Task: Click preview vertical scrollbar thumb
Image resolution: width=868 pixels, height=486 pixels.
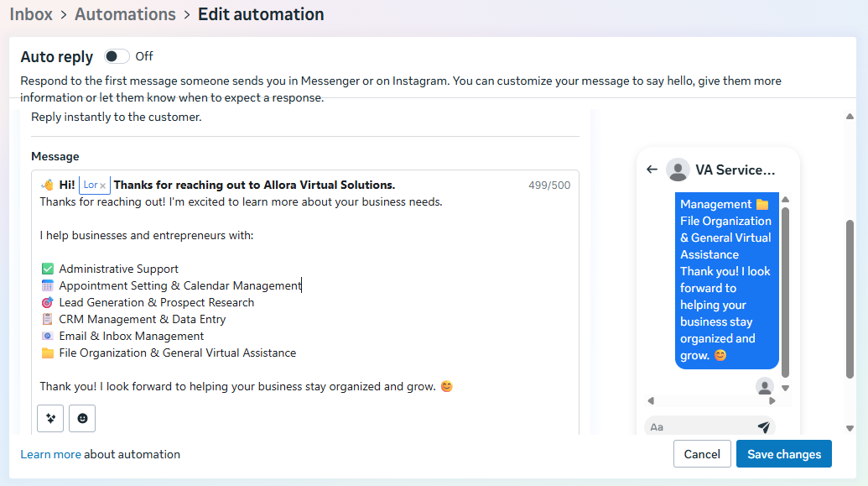Action: (785, 292)
